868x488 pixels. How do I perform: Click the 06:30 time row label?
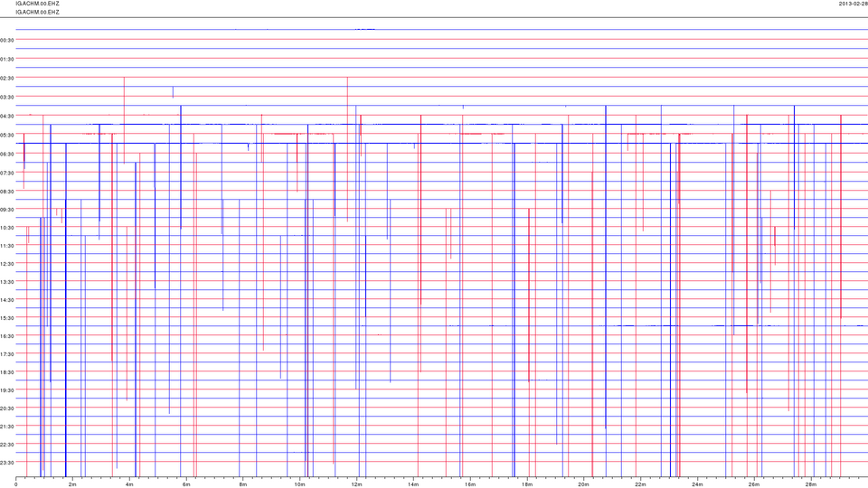(7, 155)
